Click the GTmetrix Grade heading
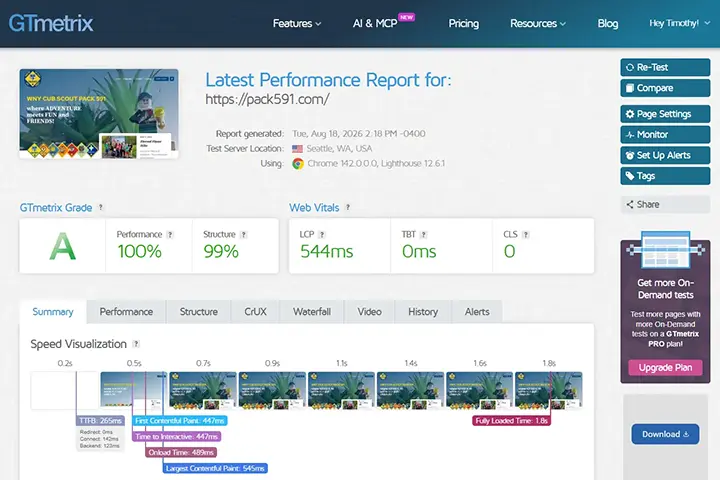 click(56, 208)
